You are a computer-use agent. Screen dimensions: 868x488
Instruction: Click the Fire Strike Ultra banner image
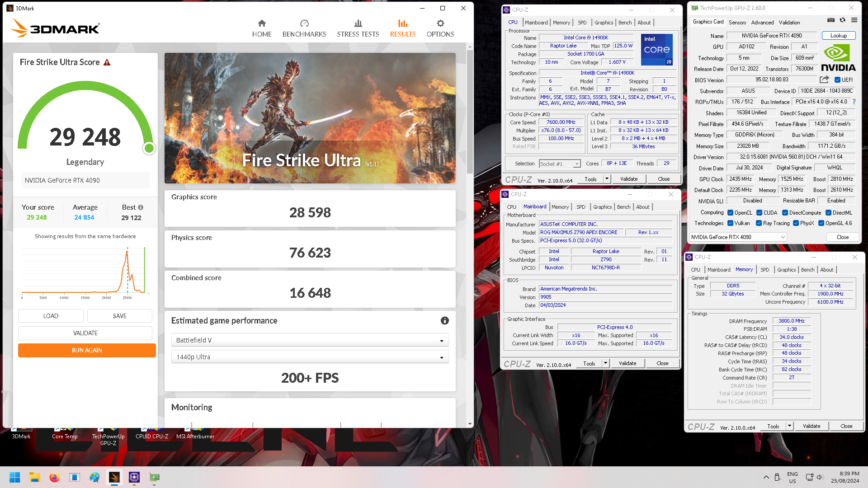point(310,118)
